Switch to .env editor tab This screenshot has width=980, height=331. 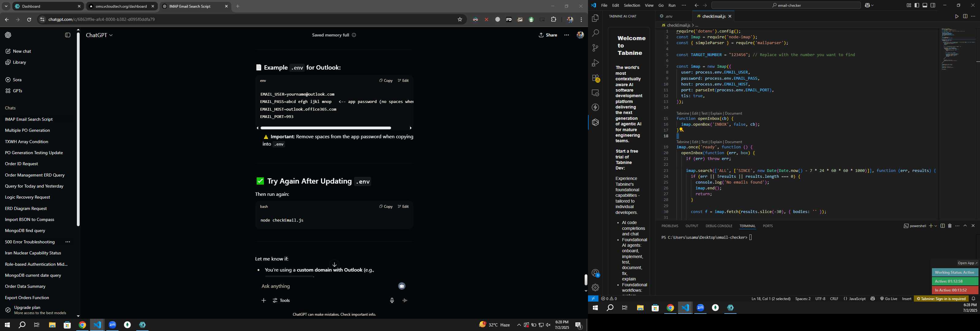click(x=669, y=17)
